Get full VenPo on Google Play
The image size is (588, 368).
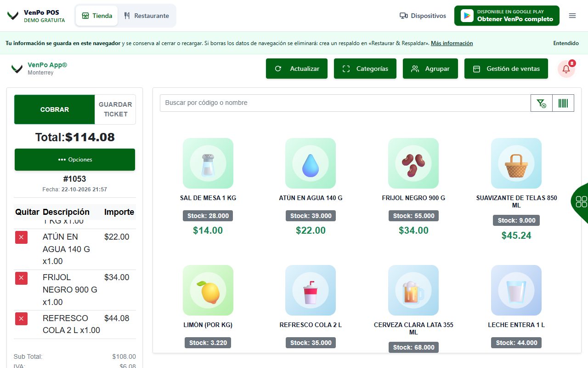click(507, 16)
